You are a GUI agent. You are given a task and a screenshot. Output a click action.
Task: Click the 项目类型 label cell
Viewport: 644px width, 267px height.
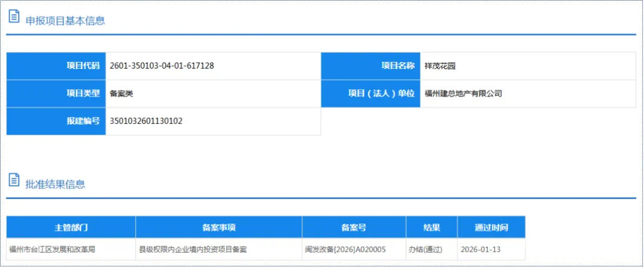click(56, 94)
